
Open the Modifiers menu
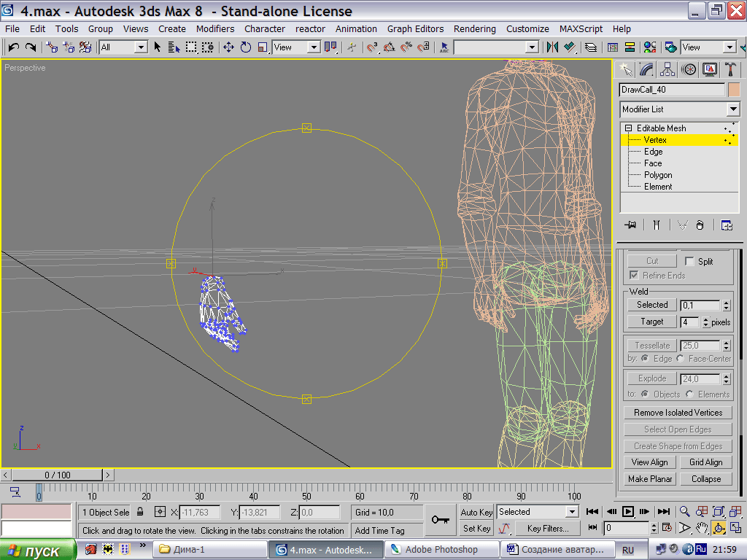tap(215, 28)
